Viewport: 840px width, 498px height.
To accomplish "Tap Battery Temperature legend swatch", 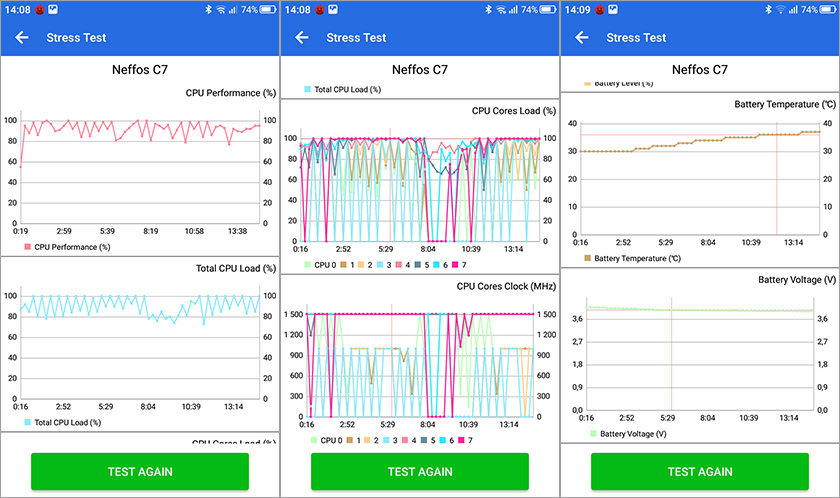I will [x=587, y=258].
